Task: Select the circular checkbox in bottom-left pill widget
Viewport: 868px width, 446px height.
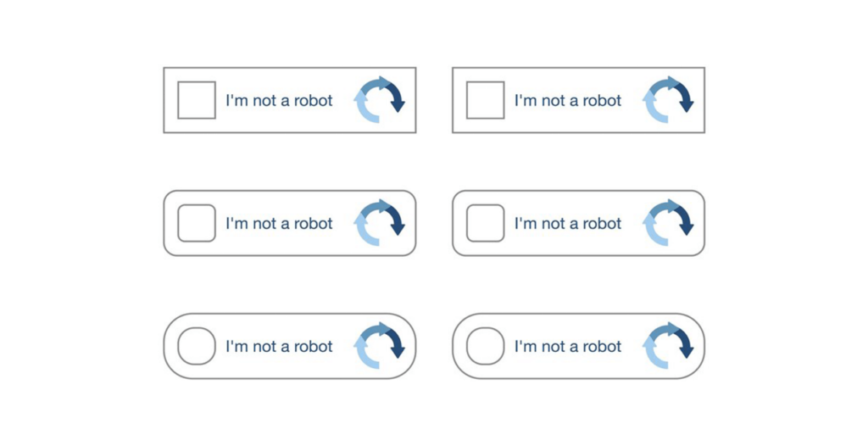Action: 197,346
